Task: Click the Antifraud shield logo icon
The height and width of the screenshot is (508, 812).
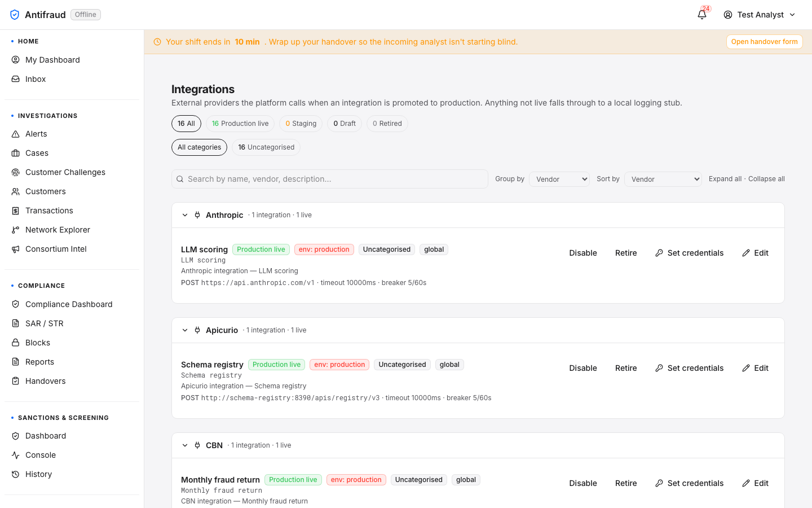Action: pos(15,15)
